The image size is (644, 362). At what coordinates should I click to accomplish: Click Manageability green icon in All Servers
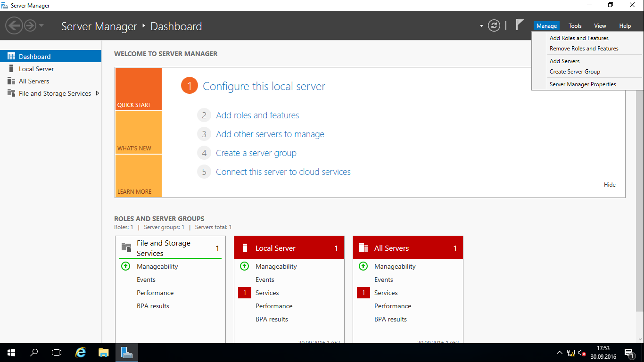363,266
